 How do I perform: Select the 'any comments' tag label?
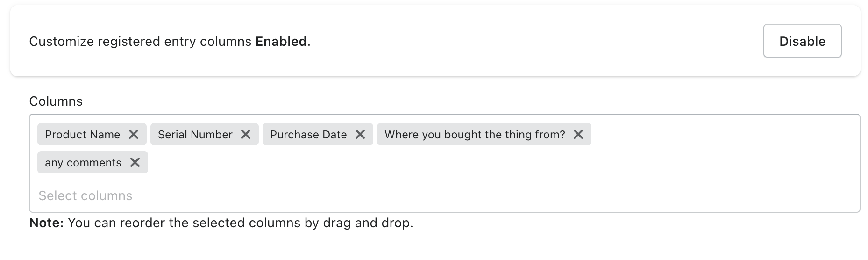83,163
